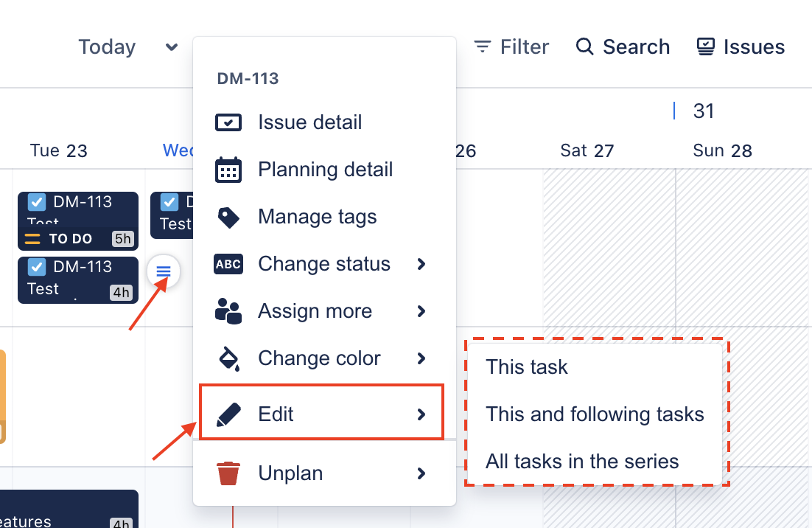The height and width of the screenshot is (528, 812).
Task: Click the Unplan trash can icon
Action: pyautogui.click(x=228, y=473)
